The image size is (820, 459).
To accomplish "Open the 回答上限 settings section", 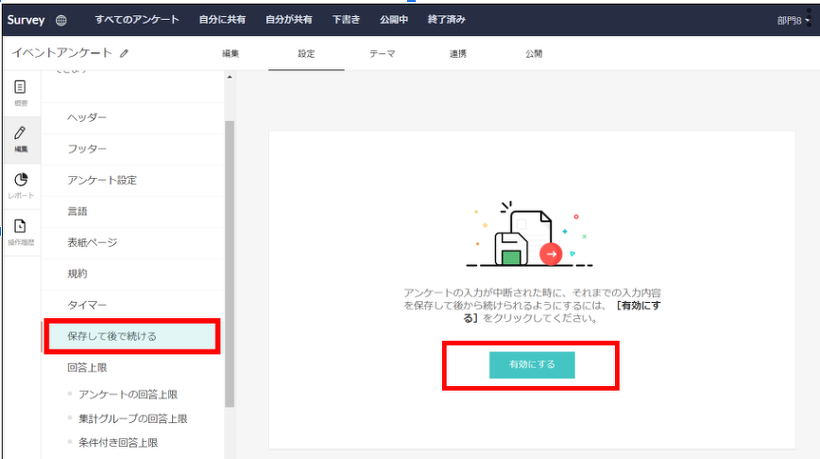I will pyautogui.click(x=87, y=367).
